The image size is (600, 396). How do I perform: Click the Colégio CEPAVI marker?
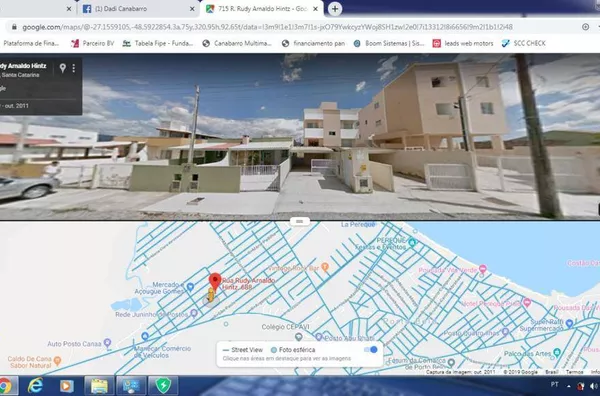[298, 337]
